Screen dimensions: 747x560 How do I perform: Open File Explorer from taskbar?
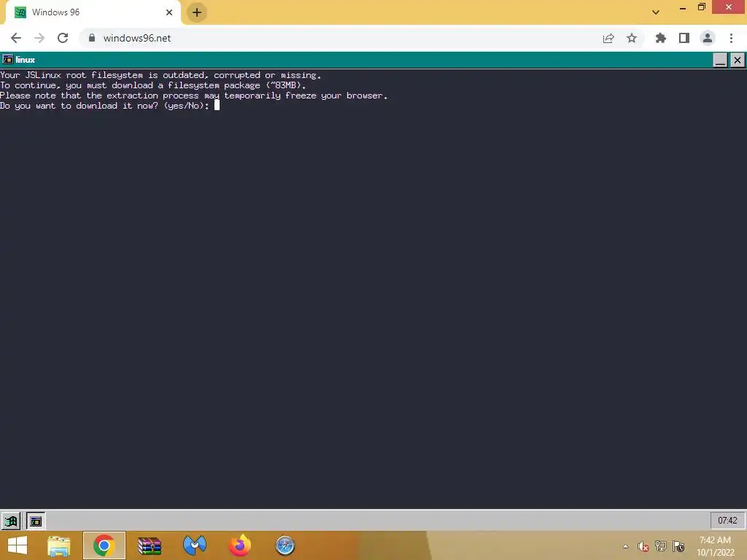click(59, 545)
